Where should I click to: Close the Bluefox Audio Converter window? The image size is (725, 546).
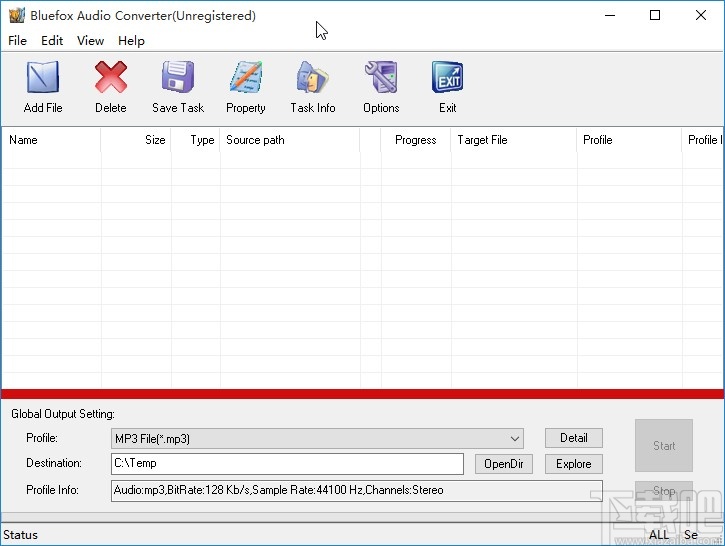tap(700, 15)
